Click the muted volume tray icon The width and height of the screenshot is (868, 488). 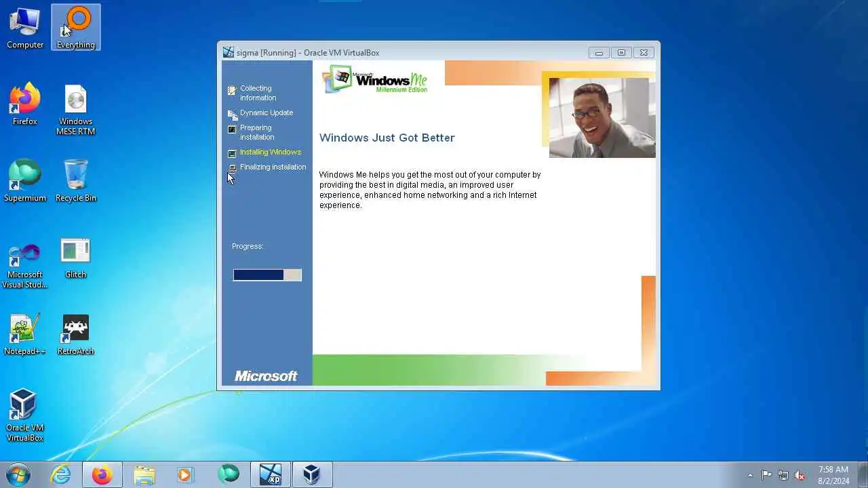[800, 475]
